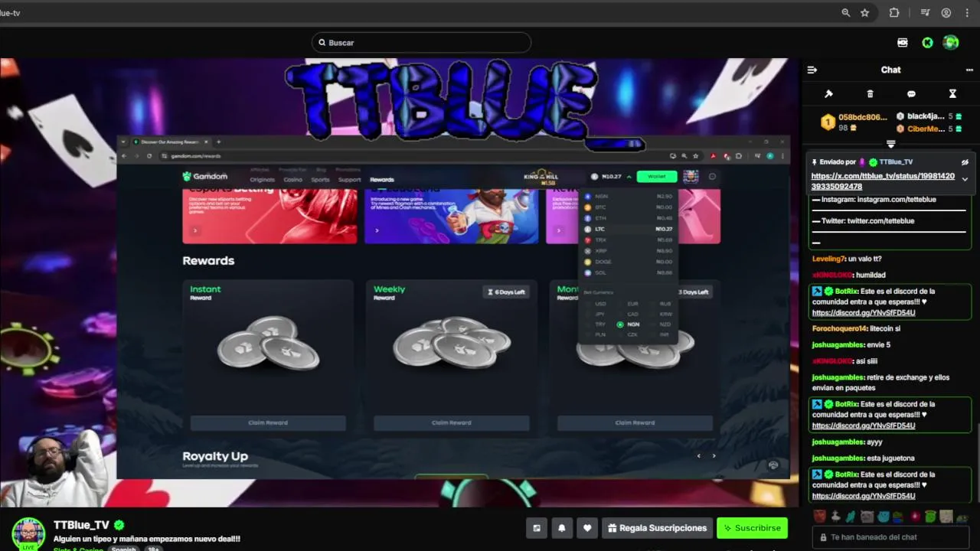Expand the gift leaderboard handle below top gifters
The width and height of the screenshot is (980, 551).
tap(890, 144)
